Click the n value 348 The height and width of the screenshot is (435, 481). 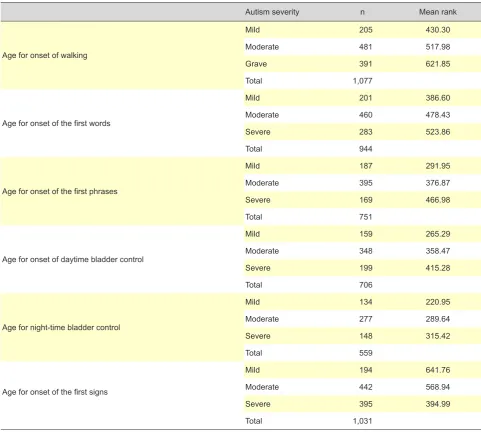click(366, 251)
